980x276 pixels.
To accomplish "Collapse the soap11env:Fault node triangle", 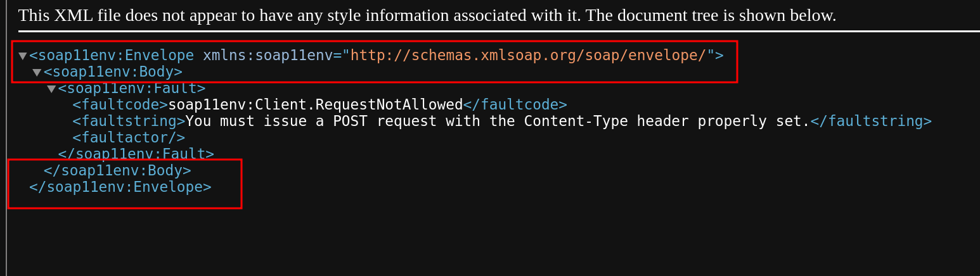I will click(x=51, y=89).
